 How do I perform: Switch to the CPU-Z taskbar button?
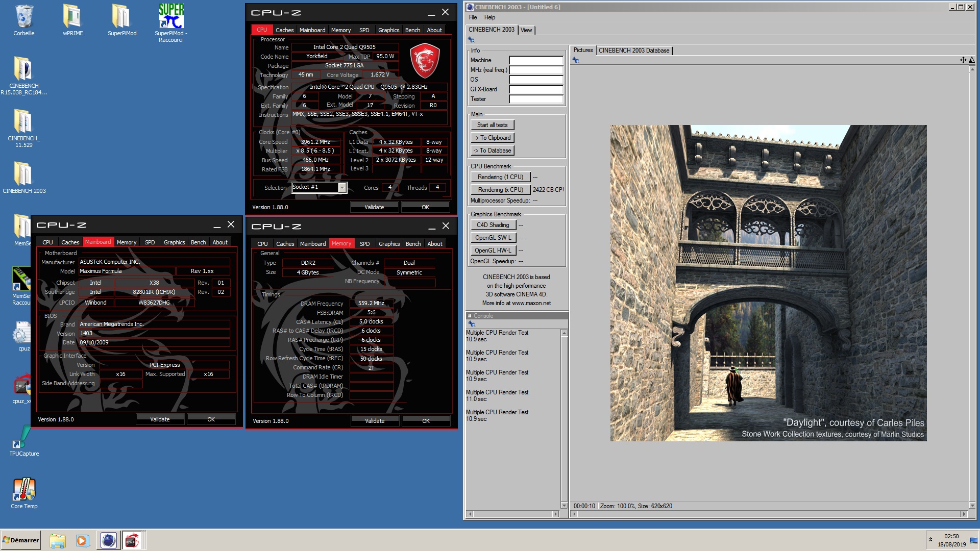[x=132, y=540]
